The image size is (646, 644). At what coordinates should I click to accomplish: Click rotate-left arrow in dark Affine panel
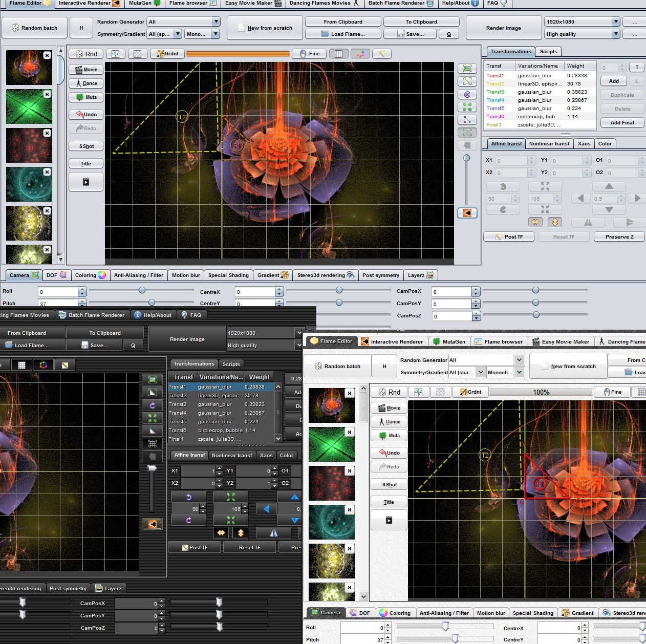click(188, 497)
